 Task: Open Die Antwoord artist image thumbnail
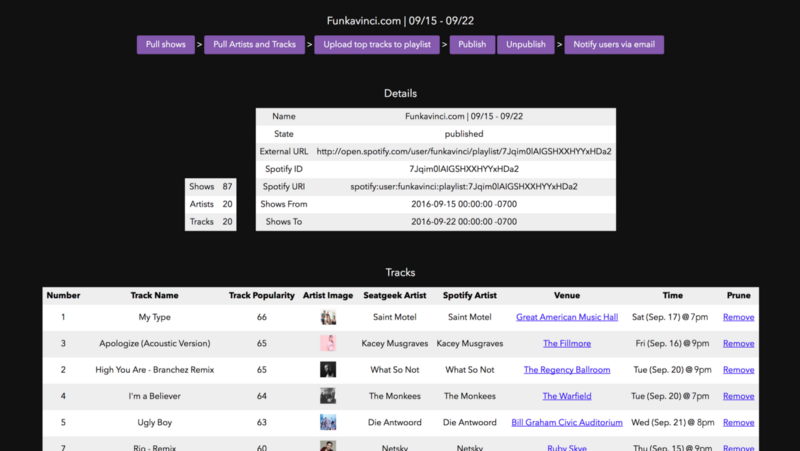328,422
